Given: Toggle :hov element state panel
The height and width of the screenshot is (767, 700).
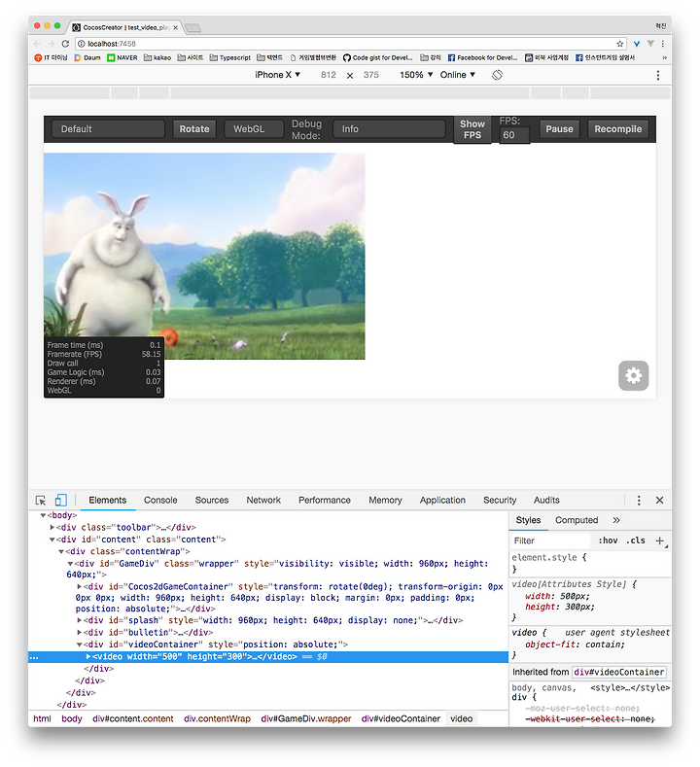Looking at the screenshot, I should (x=608, y=540).
